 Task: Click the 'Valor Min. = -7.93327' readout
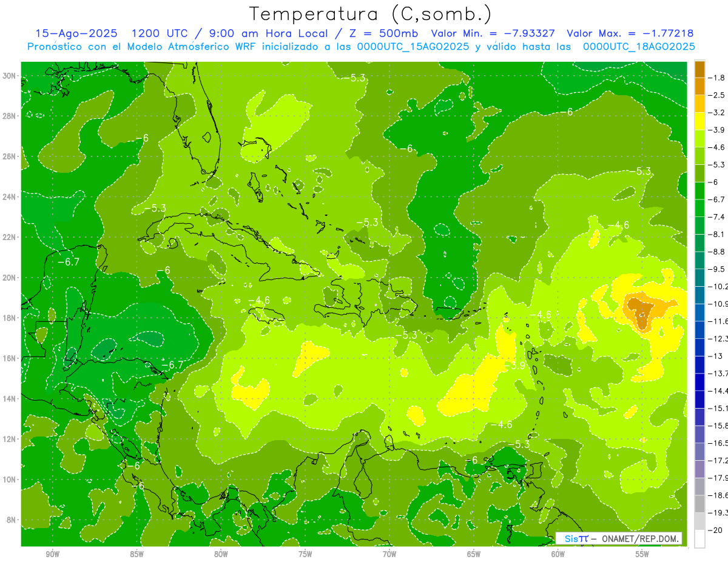pyautogui.click(x=494, y=33)
